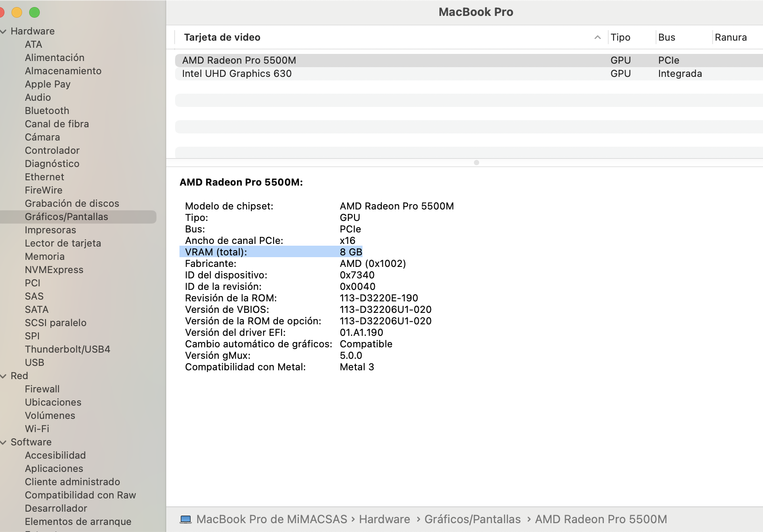
Task: Open Diagnóstico in the sidebar
Action: coord(52,164)
